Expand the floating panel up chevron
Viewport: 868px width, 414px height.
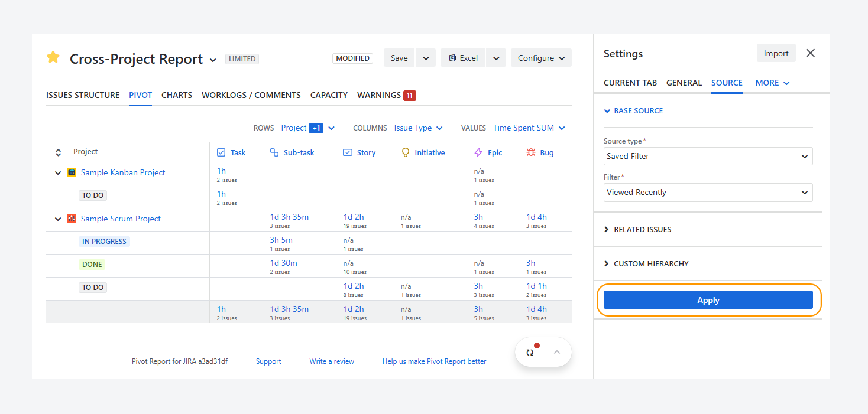click(x=556, y=352)
